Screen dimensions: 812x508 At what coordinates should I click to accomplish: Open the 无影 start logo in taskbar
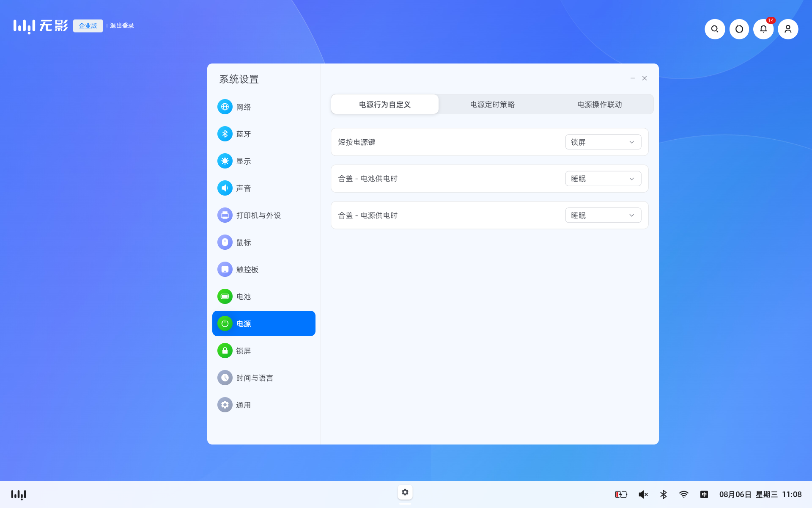coord(19,494)
